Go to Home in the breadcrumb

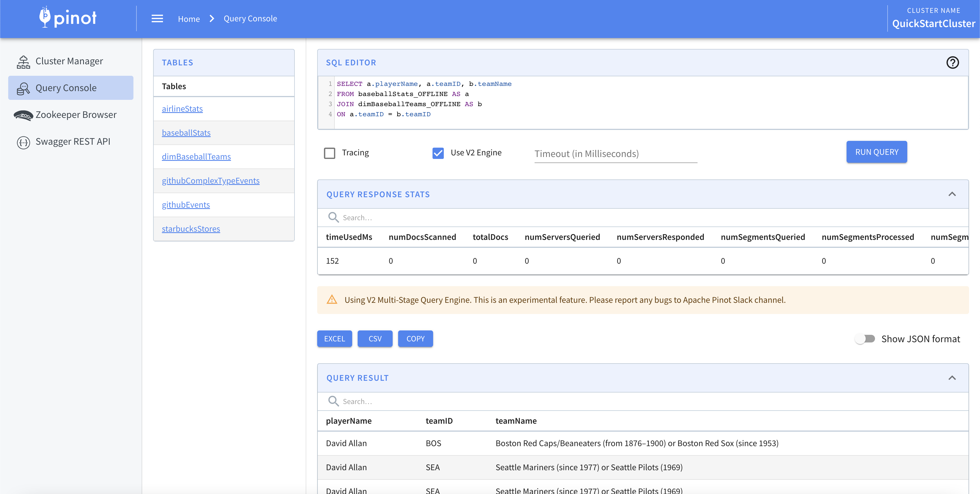(x=189, y=19)
